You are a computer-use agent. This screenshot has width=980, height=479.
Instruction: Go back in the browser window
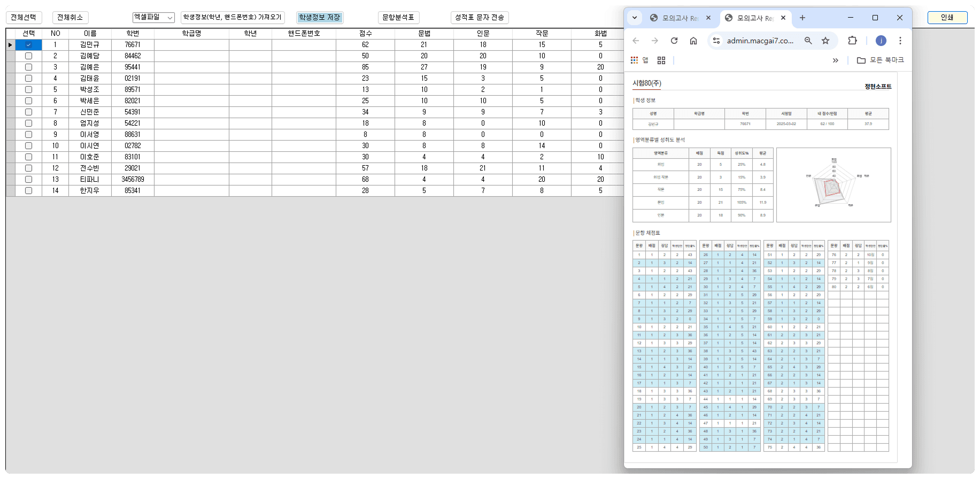coord(636,41)
